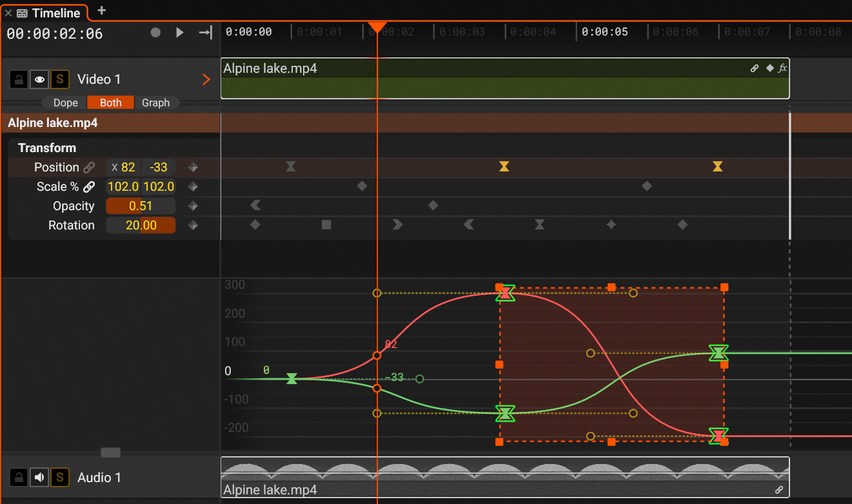Add keyframe on Scale % row
Screen dimensions: 852x504
[192, 187]
